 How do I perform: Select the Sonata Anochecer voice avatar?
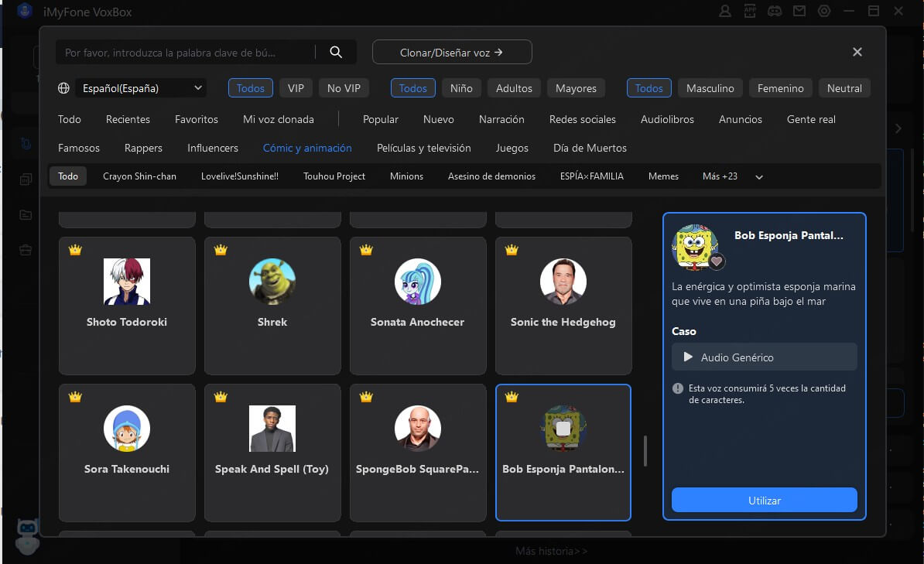[418, 282]
